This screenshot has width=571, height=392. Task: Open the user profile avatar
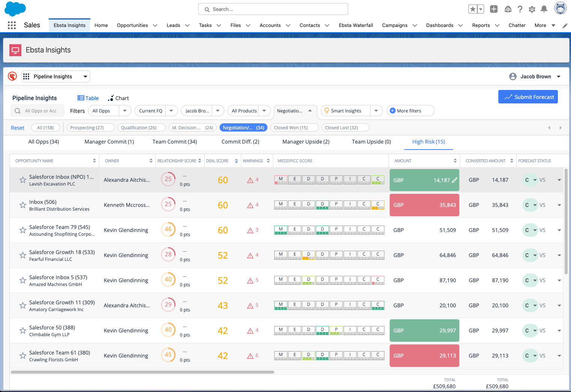[x=561, y=8]
